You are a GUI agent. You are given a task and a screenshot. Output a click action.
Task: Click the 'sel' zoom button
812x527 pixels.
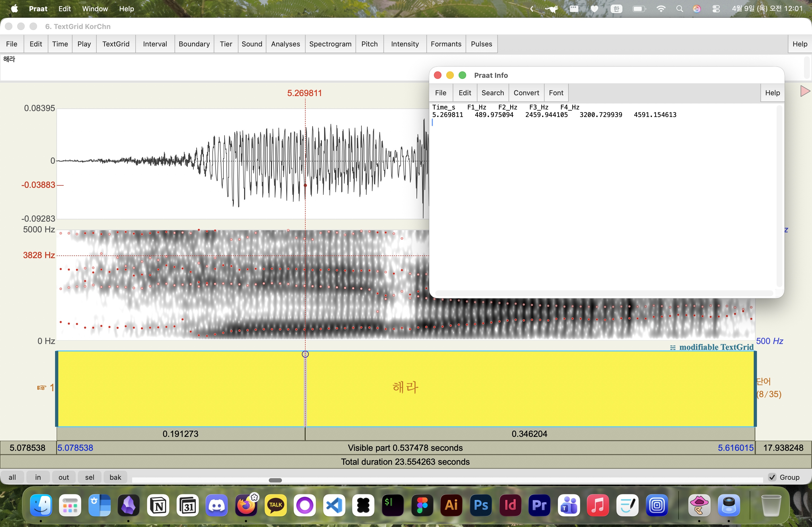(x=89, y=477)
